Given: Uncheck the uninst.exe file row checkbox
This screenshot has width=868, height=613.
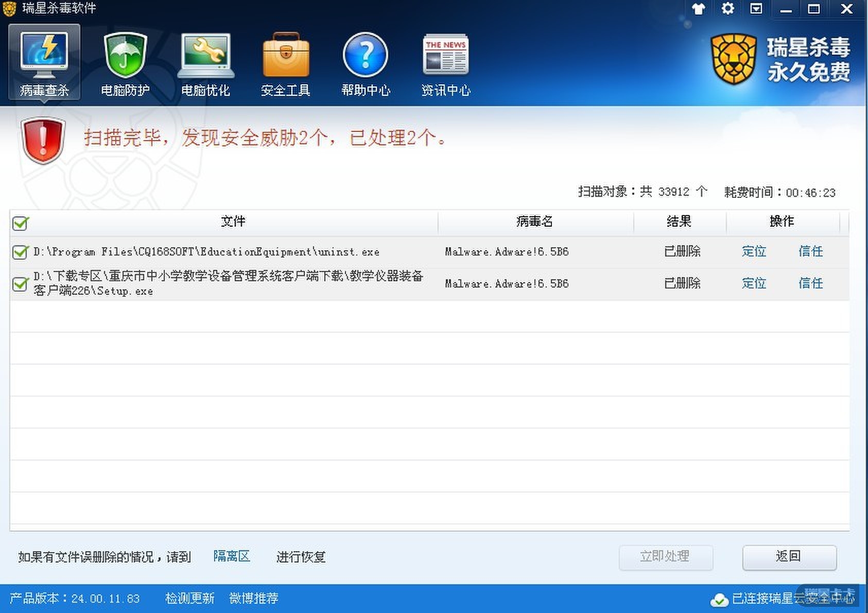Looking at the screenshot, I should (20, 252).
